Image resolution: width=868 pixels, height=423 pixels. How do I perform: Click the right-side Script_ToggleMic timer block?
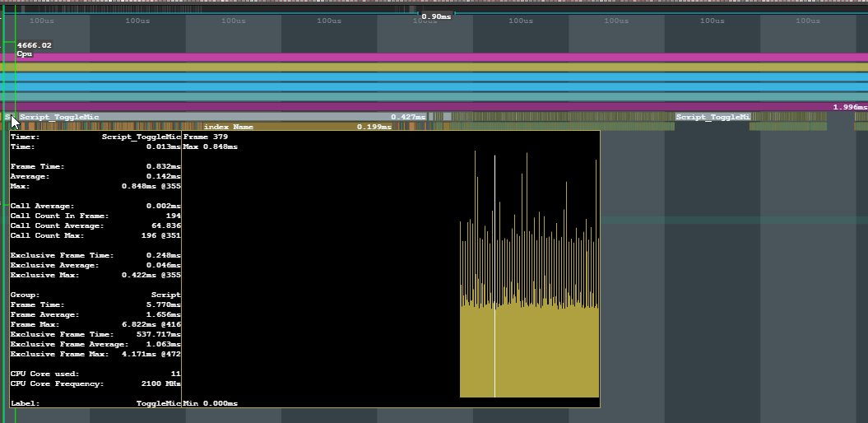712,117
